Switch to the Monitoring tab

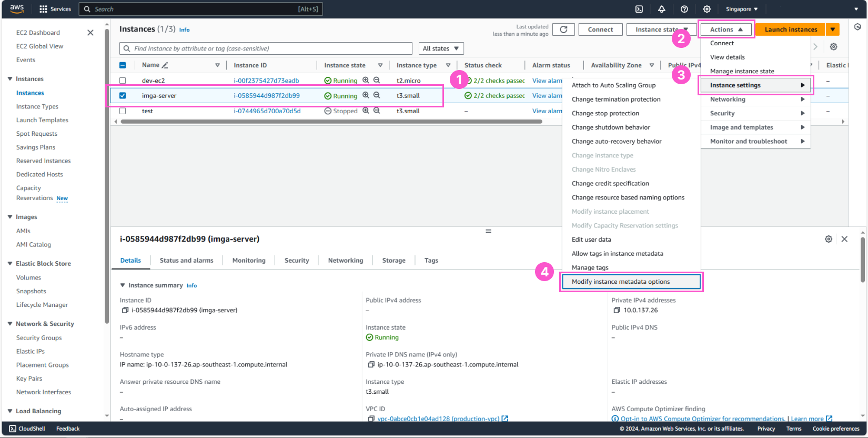pos(249,261)
